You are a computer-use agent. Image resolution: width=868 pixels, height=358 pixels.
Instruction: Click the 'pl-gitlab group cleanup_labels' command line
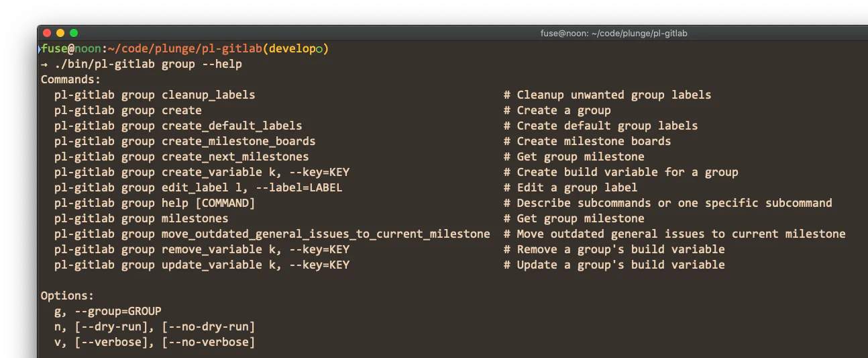155,95
